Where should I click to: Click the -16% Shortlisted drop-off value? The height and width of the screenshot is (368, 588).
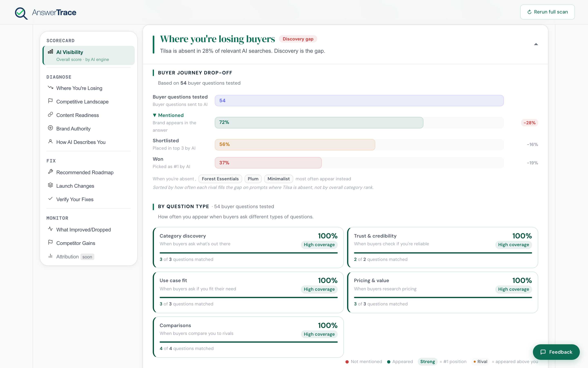click(532, 145)
